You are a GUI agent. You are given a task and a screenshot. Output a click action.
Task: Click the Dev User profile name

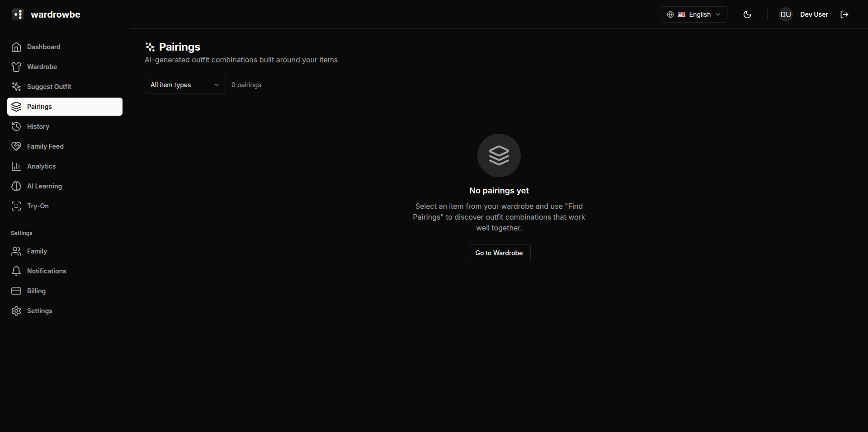tap(814, 14)
